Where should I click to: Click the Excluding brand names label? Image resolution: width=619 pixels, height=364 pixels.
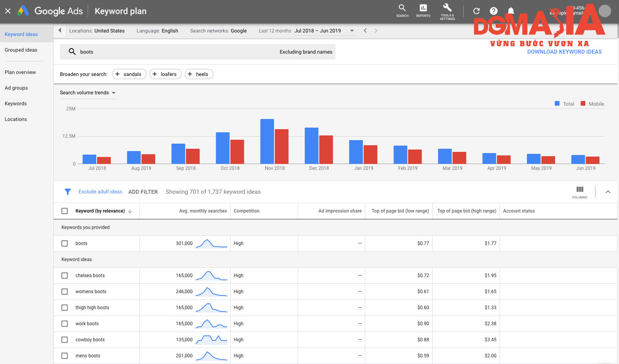tap(306, 52)
